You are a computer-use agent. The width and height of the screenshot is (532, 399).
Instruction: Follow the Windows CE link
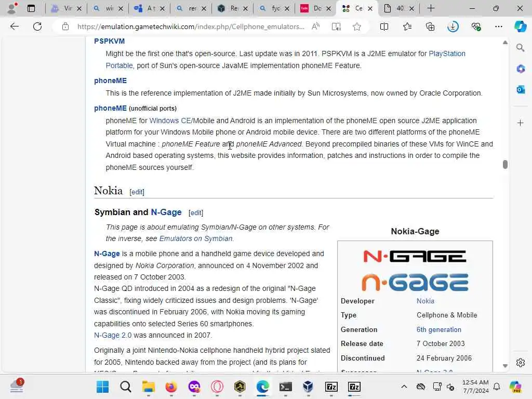click(x=170, y=121)
